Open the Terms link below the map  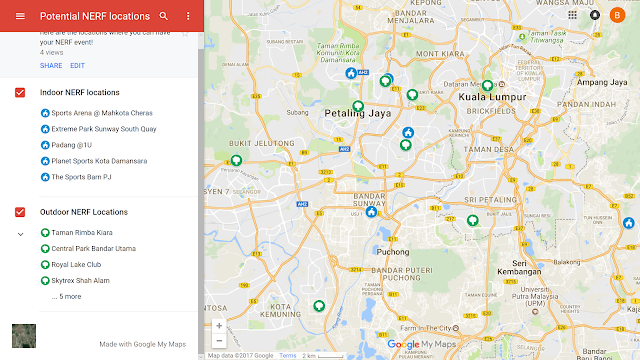(x=288, y=356)
